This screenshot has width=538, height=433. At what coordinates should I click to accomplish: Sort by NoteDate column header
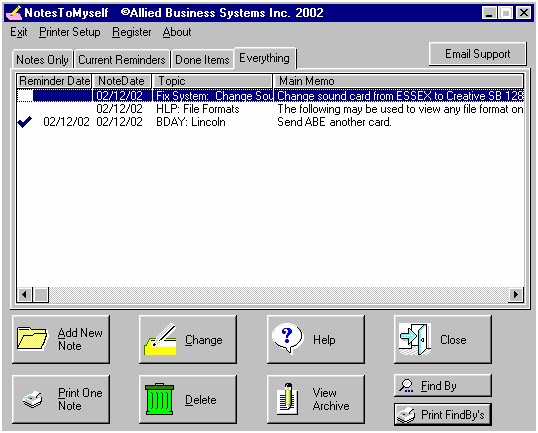coord(122,81)
